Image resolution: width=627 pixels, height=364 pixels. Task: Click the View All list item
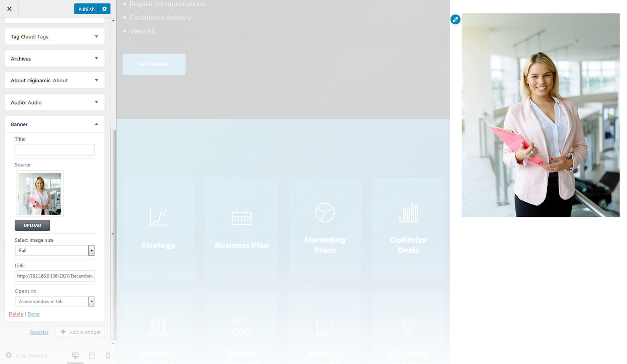(x=142, y=31)
